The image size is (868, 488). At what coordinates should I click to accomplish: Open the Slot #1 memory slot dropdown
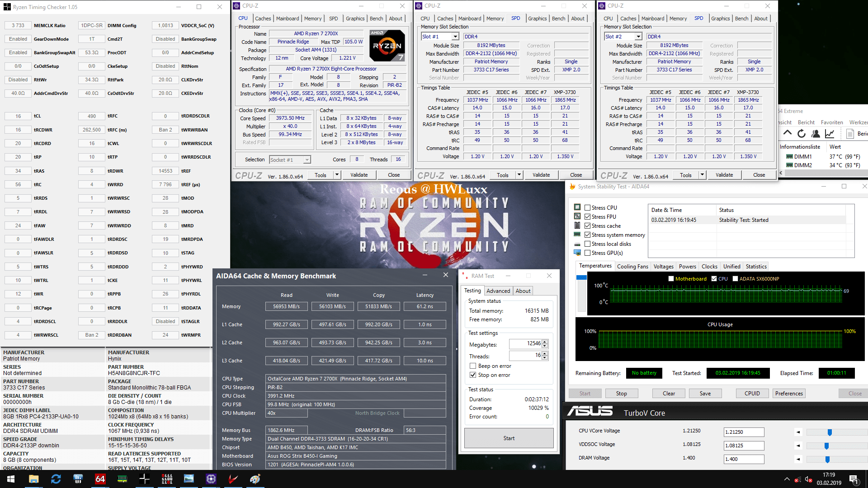click(x=455, y=37)
